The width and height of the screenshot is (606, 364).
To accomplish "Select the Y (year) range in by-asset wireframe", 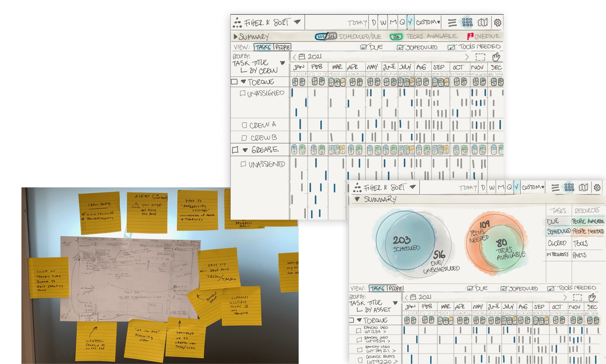I will coord(516,187).
